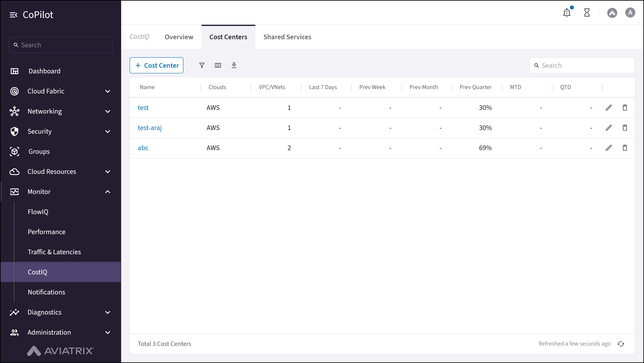The image size is (644, 363).
Task: Select FlowIQ in the sidebar
Action: coord(38,212)
